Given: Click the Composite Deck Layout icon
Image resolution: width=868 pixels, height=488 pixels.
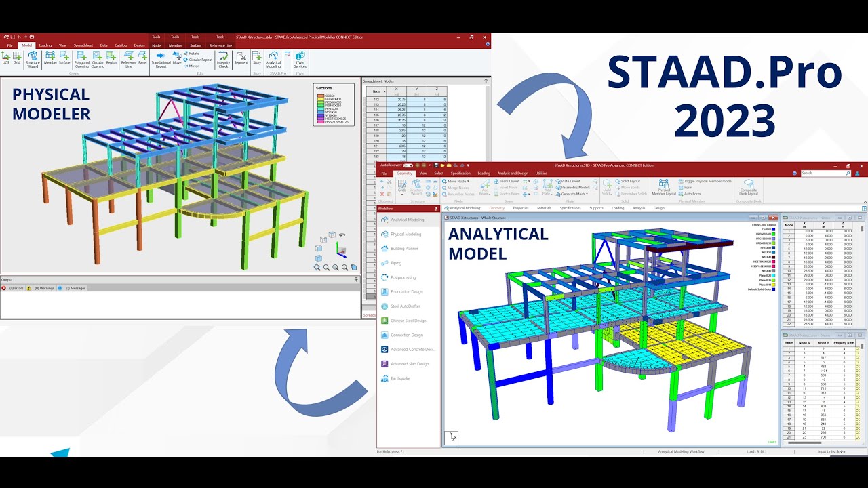Looking at the screenshot, I should click(749, 188).
